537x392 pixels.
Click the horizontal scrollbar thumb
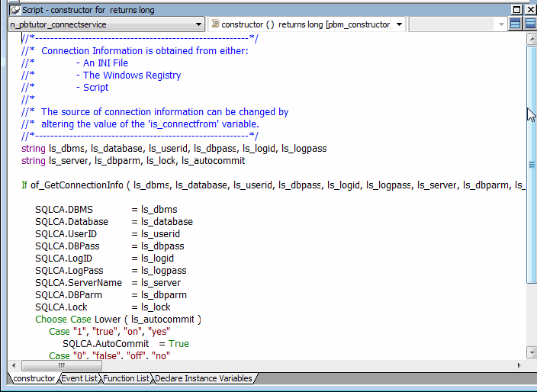(x=61, y=366)
